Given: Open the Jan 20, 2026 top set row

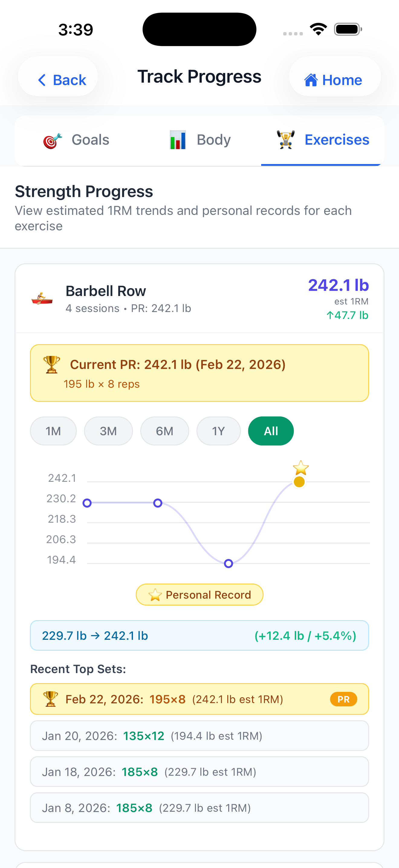Looking at the screenshot, I should click(199, 736).
